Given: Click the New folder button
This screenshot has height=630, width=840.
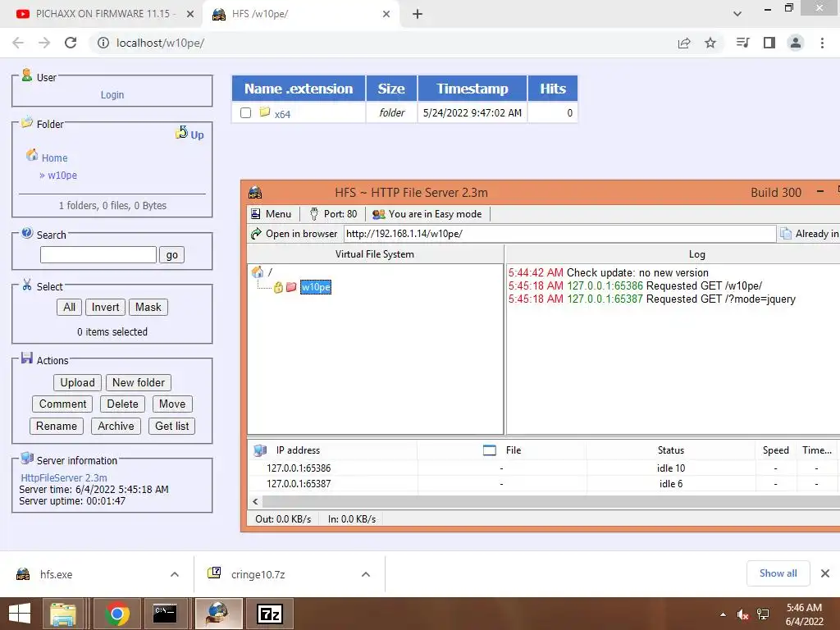Looking at the screenshot, I should [x=138, y=382].
